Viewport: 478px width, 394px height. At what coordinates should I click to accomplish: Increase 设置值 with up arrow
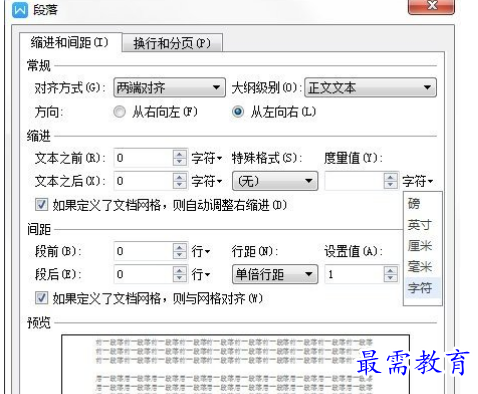click(x=390, y=271)
